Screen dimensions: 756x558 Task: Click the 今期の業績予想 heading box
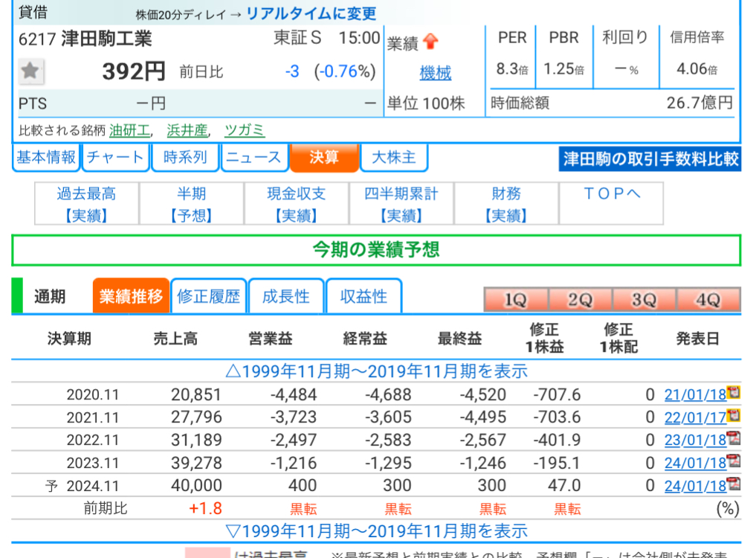(376, 250)
